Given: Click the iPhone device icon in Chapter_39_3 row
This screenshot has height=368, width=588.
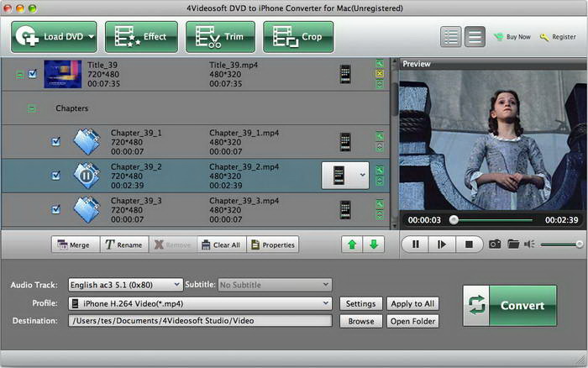Looking at the screenshot, I should (x=345, y=210).
